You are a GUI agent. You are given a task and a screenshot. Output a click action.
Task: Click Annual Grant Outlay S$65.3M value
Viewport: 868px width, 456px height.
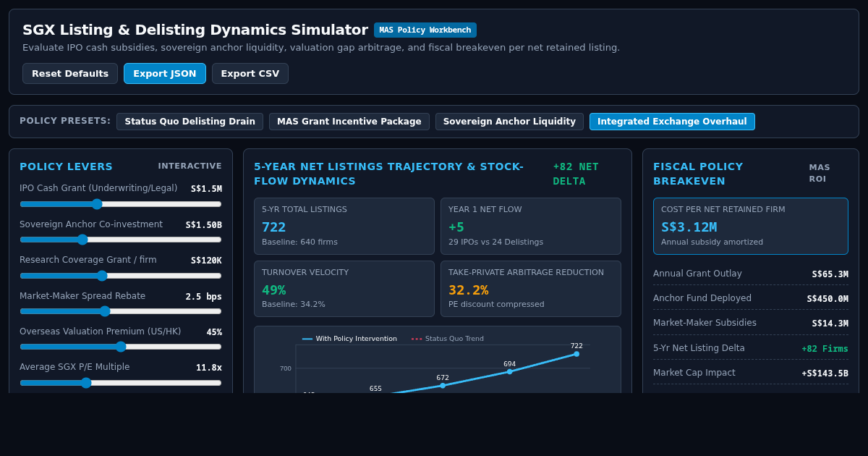pos(830,274)
